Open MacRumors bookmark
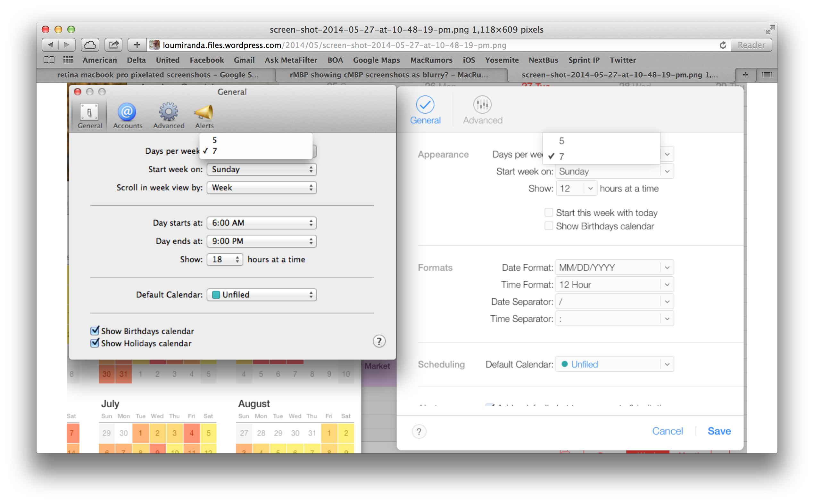814x504 pixels. click(431, 60)
